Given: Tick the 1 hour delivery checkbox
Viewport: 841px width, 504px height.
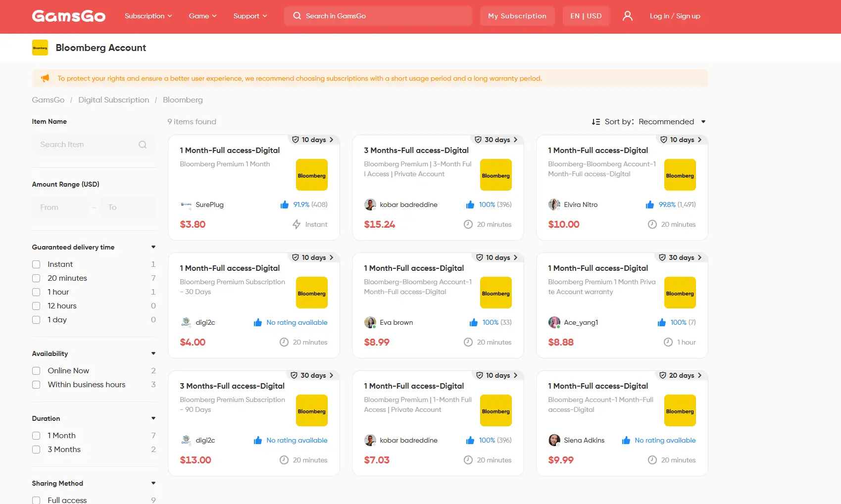Looking at the screenshot, I should [x=36, y=292].
